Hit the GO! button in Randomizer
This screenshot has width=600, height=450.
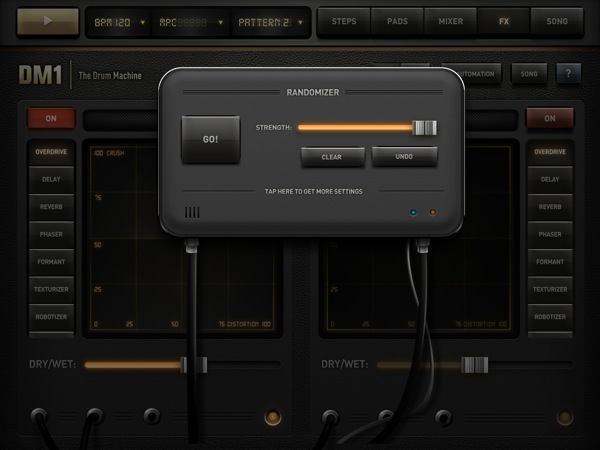pos(210,139)
